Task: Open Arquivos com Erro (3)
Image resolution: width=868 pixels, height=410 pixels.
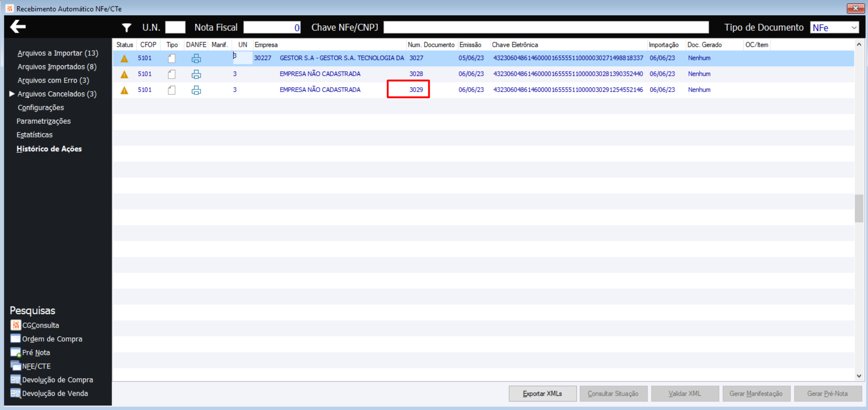Action: (x=53, y=80)
